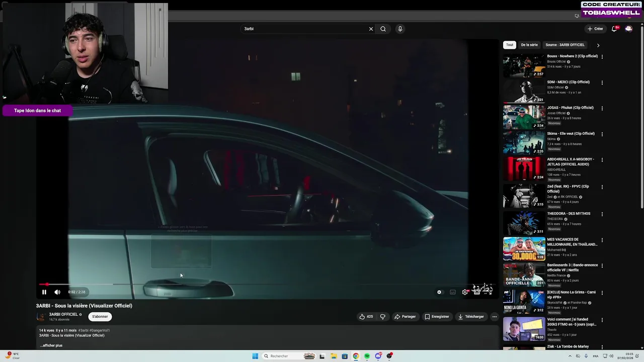The height and width of the screenshot is (362, 644).
Task: Open Task View from the taskbar
Action: point(322,356)
